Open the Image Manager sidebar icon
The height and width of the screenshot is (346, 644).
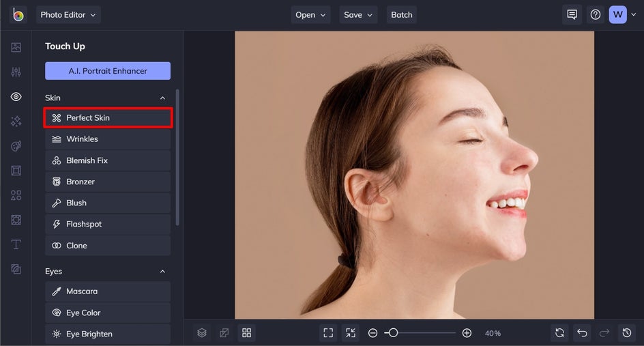coord(16,47)
